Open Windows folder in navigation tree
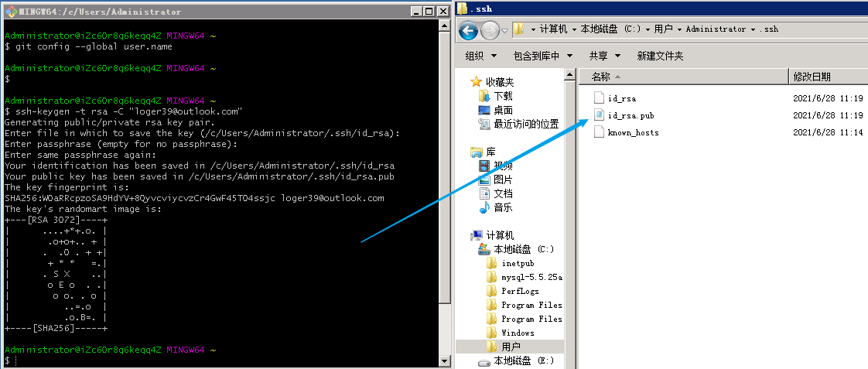868x369 pixels. 518,333
